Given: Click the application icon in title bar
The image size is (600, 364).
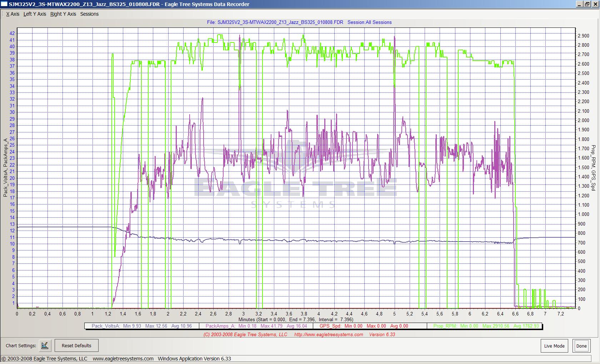Looking at the screenshot, I should point(4,4).
